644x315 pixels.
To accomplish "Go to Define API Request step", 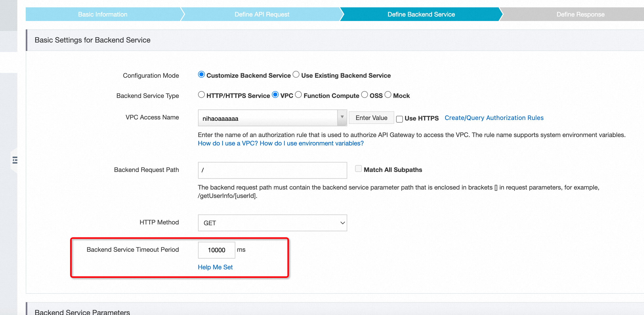I will pos(262,14).
